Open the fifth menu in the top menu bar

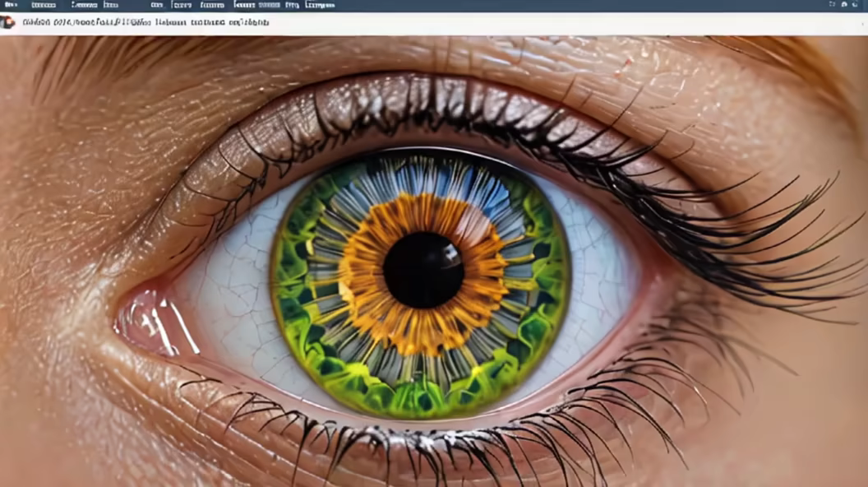pyautogui.click(x=156, y=5)
